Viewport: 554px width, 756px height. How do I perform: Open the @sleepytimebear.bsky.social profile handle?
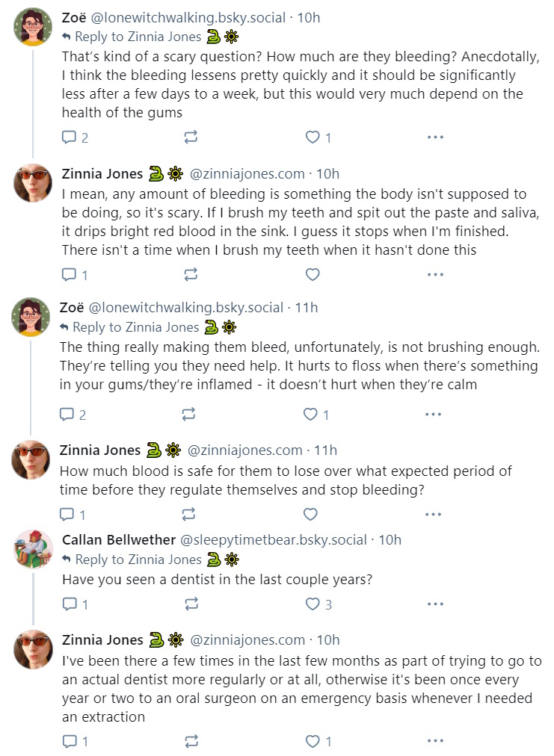pos(273,540)
